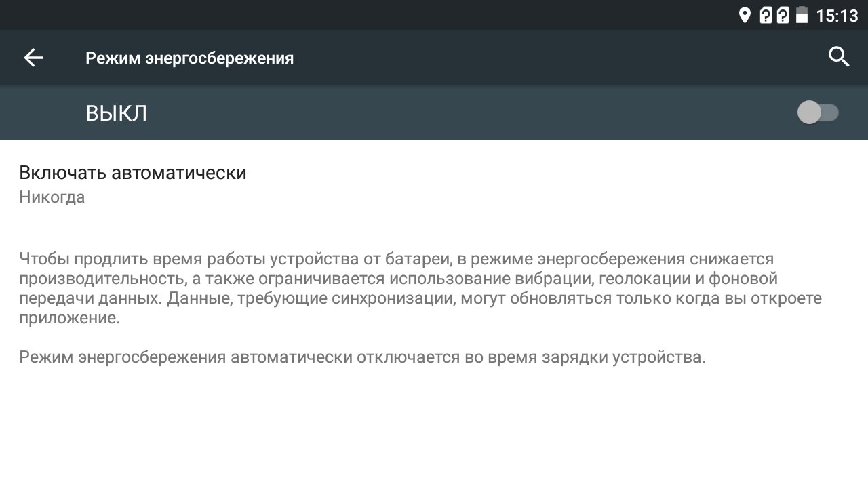Open search with the magnifier icon
868x488 pixels.
click(x=839, y=58)
